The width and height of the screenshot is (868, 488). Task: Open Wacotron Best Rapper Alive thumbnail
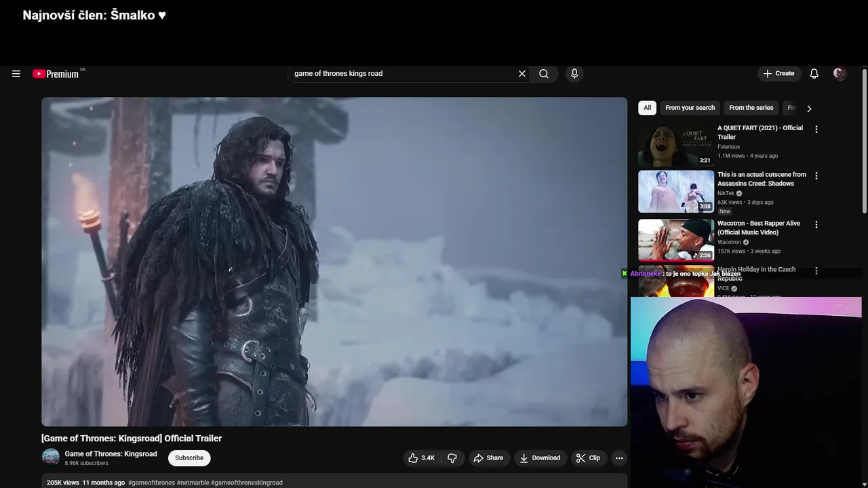(676, 239)
